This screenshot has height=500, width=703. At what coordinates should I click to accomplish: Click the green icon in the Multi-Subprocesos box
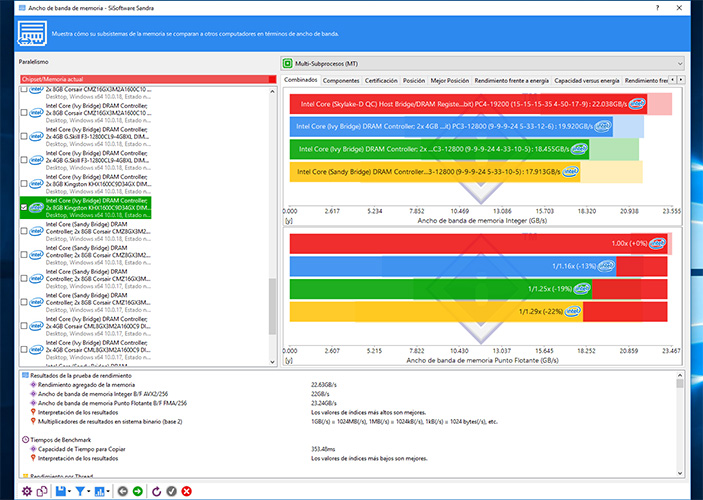[x=288, y=64]
